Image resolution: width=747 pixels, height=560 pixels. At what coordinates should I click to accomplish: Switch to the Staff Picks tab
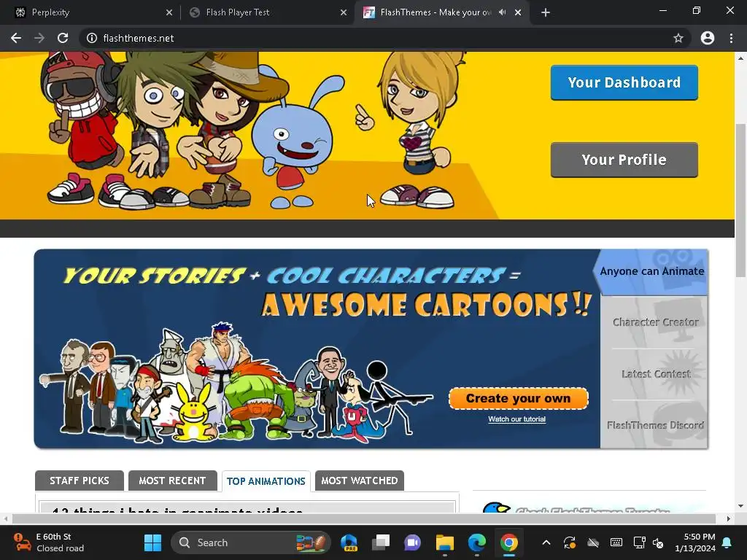click(x=79, y=481)
